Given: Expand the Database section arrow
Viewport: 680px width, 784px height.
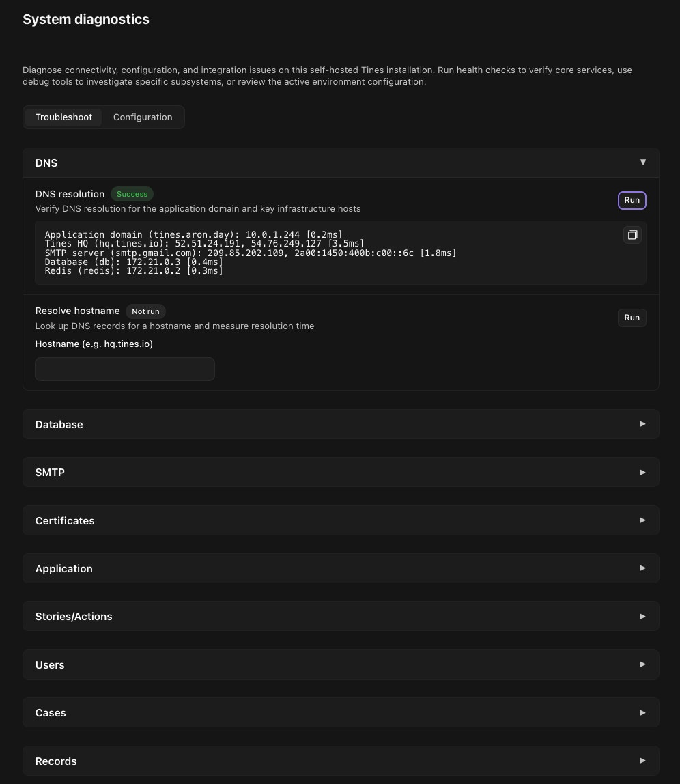Looking at the screenshot, I should click(x=642, y=424).
